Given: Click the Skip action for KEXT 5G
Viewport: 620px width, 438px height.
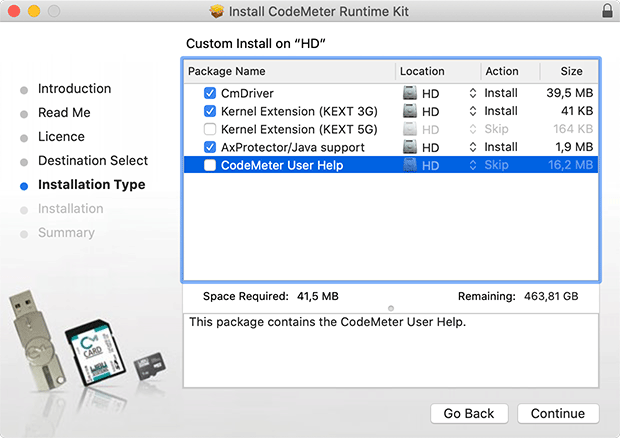Looking at the screenshot, I should coord(497,129).
